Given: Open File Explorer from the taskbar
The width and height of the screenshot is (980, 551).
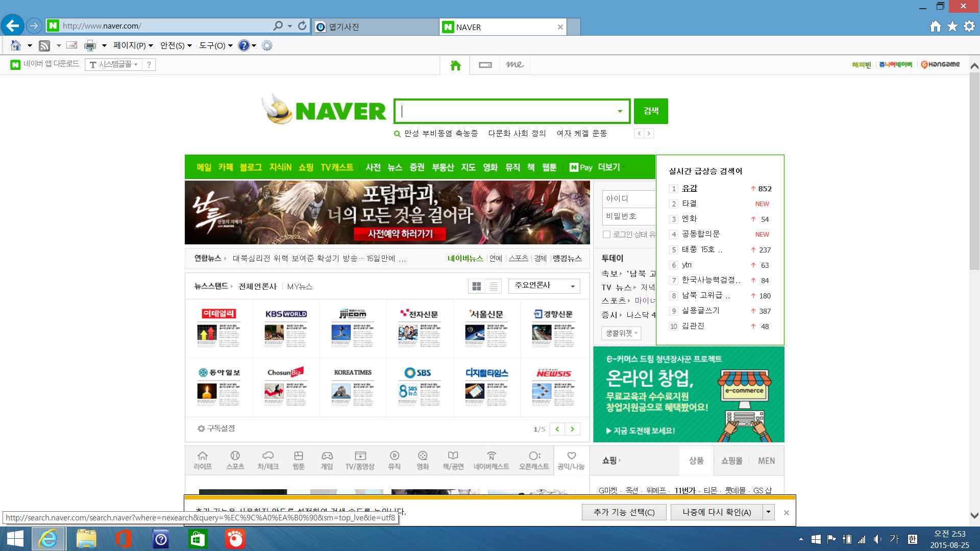Looking at the screenshot, I should 86,539.
